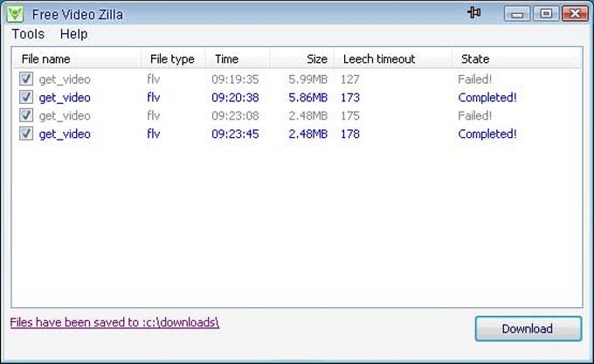The height and width of the screenshot is (364, 594).
Task: Close the Free Video Zilla window
Action: click(575, 14)
